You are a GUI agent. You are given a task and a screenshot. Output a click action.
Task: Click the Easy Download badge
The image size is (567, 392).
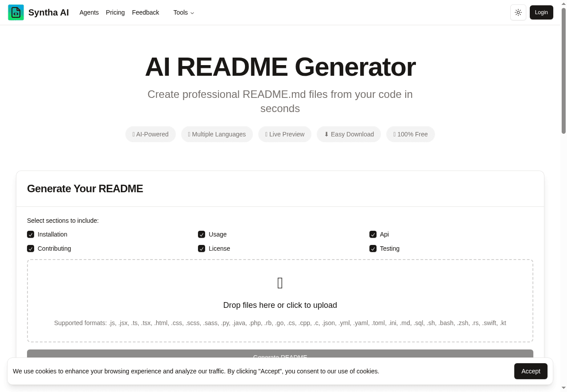pos(349,134)
